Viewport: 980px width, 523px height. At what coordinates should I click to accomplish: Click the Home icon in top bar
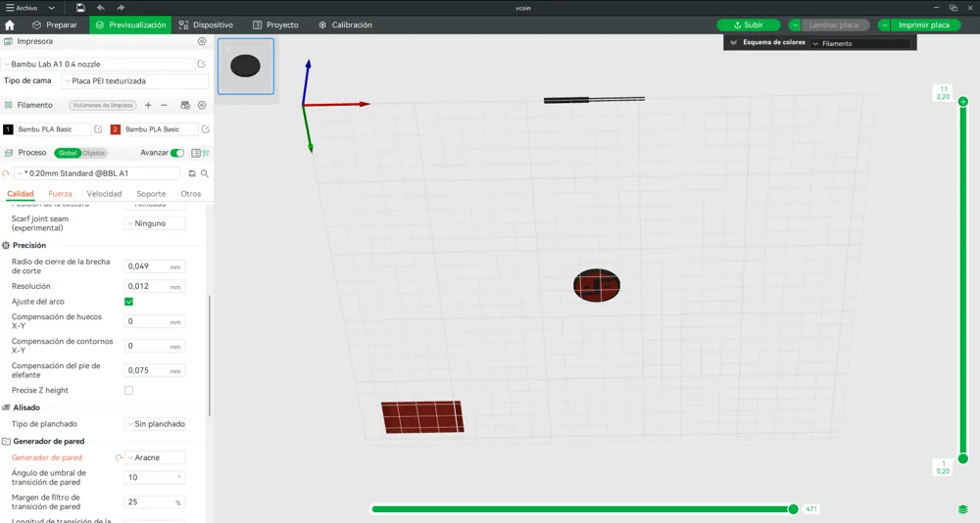[x=10, y=25]
